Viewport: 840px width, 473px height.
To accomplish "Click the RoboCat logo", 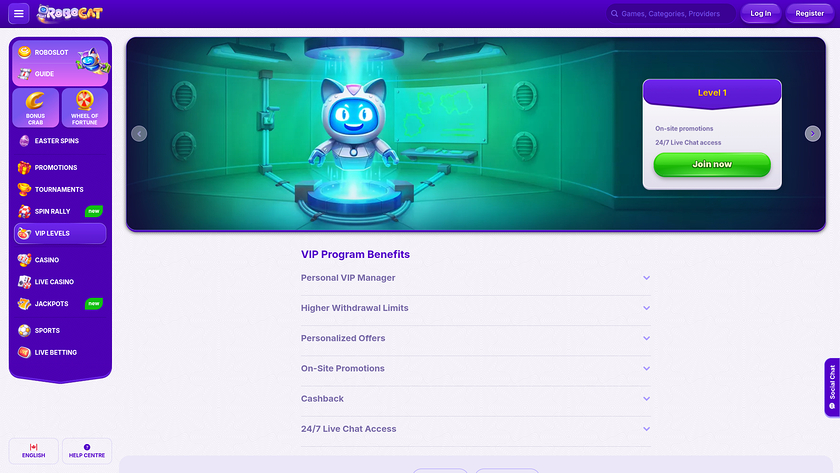I will click(70, 13).
